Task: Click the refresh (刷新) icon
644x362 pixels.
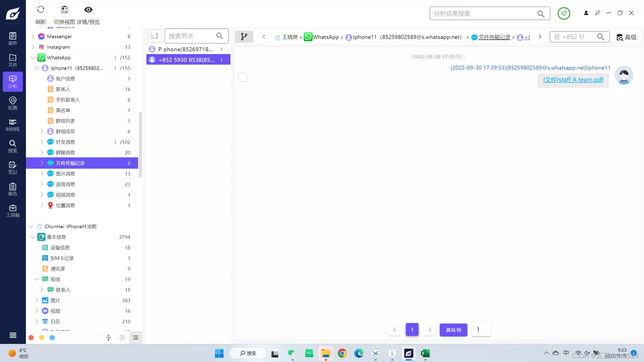Action: coord(41,10)
